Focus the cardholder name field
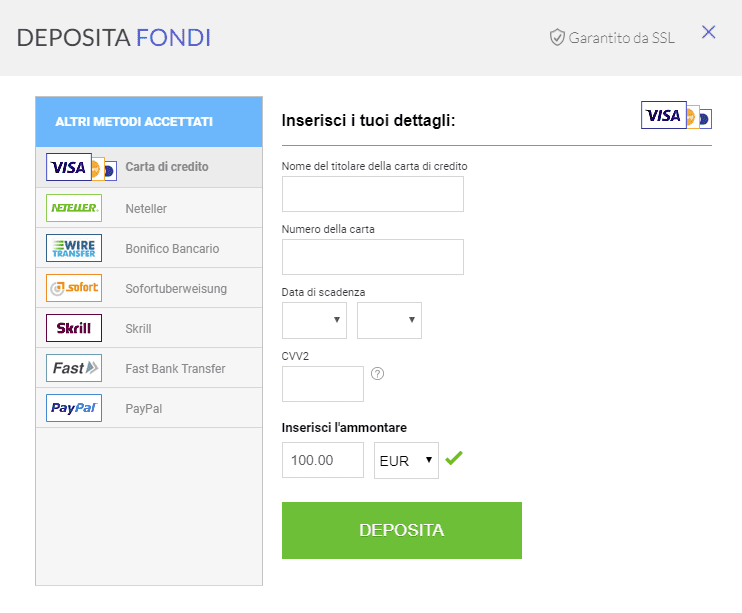 [x=373, y=194]
